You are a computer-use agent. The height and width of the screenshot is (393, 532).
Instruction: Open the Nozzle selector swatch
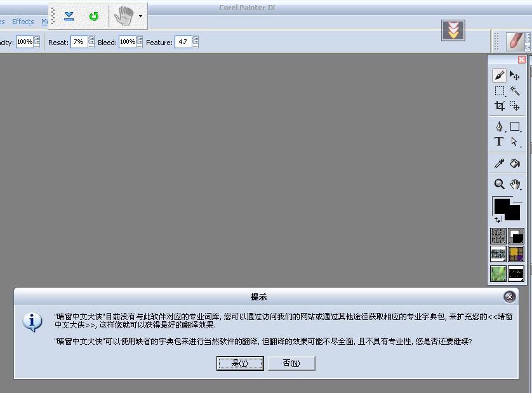tap(515, 274)
